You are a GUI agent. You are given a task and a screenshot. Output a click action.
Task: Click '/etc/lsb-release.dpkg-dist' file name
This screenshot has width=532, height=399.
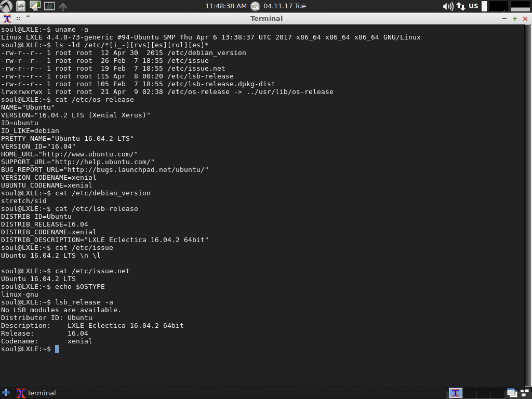click(221, 84)
